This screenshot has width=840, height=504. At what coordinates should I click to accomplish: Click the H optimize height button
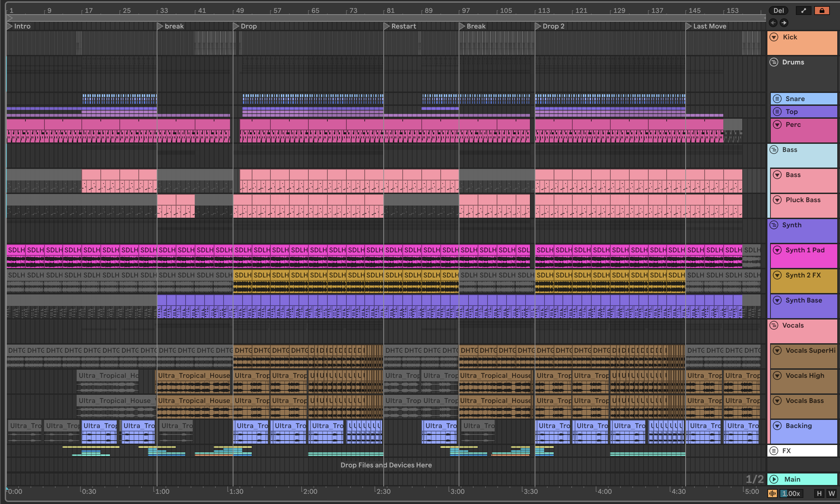point(819,493)
